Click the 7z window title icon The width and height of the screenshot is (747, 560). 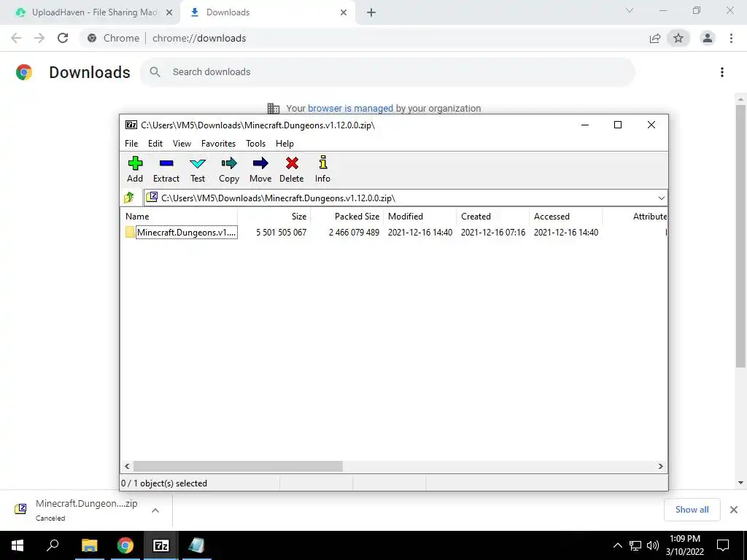[x=131, y=125]
